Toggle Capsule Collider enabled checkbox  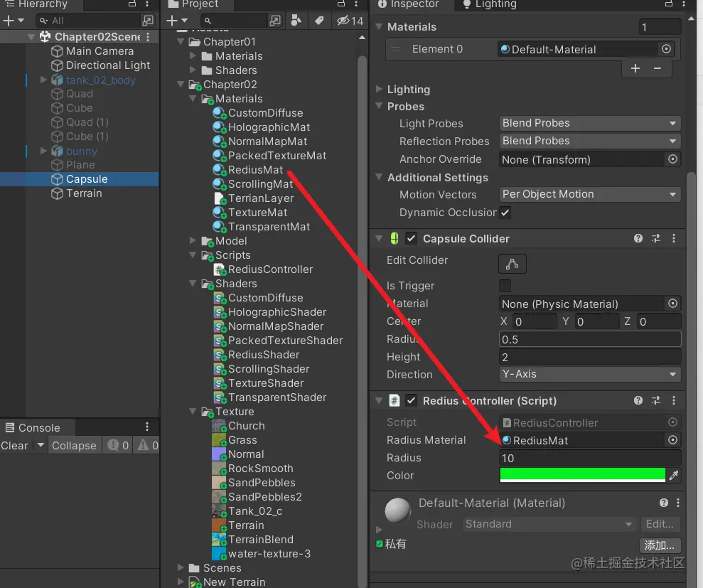(411, 239)
